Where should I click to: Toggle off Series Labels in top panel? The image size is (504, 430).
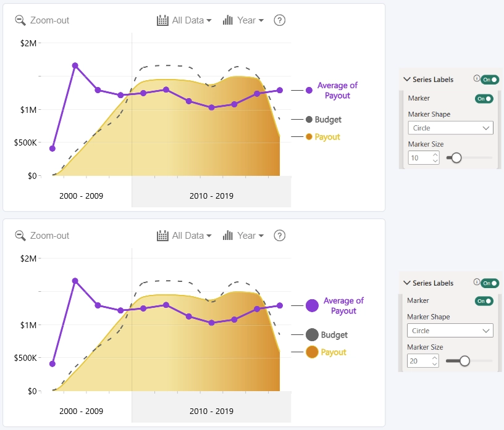[x=490, y=80]
